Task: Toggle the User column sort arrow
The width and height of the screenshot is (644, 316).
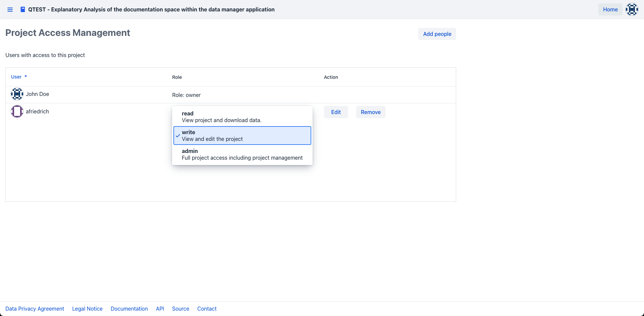Action: tap(26, 76)
